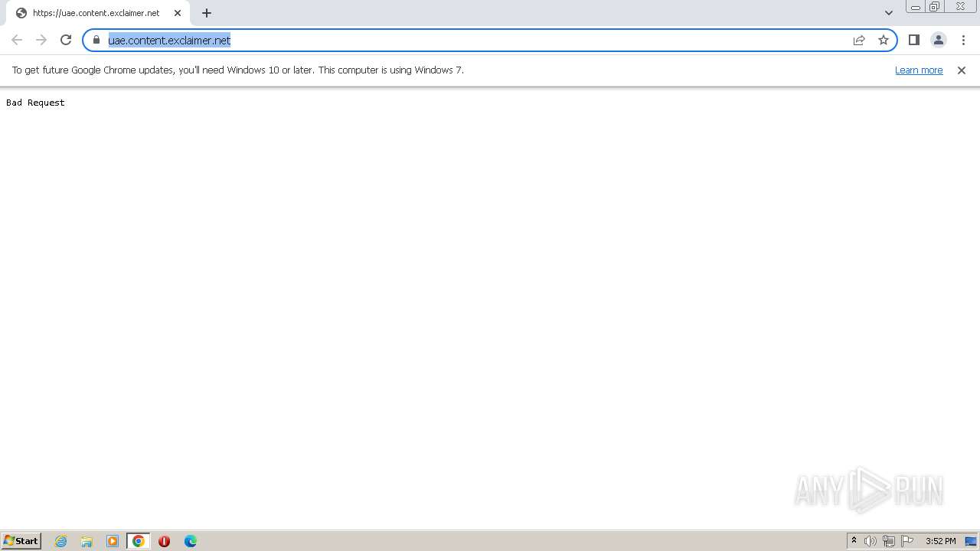Open Windows Media Player from taskbar
The image size is (980, 551).
click(113, 541)
